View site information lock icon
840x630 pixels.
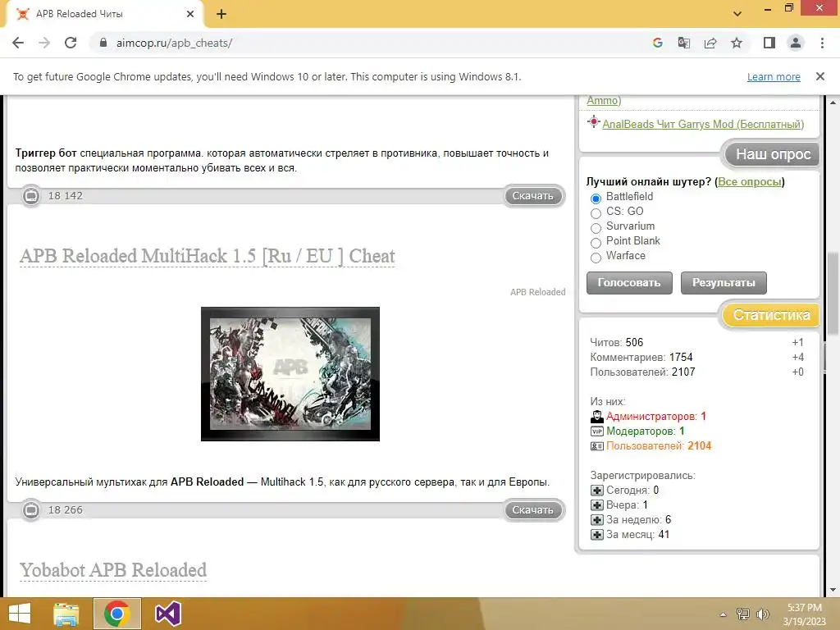click(103, 43)
